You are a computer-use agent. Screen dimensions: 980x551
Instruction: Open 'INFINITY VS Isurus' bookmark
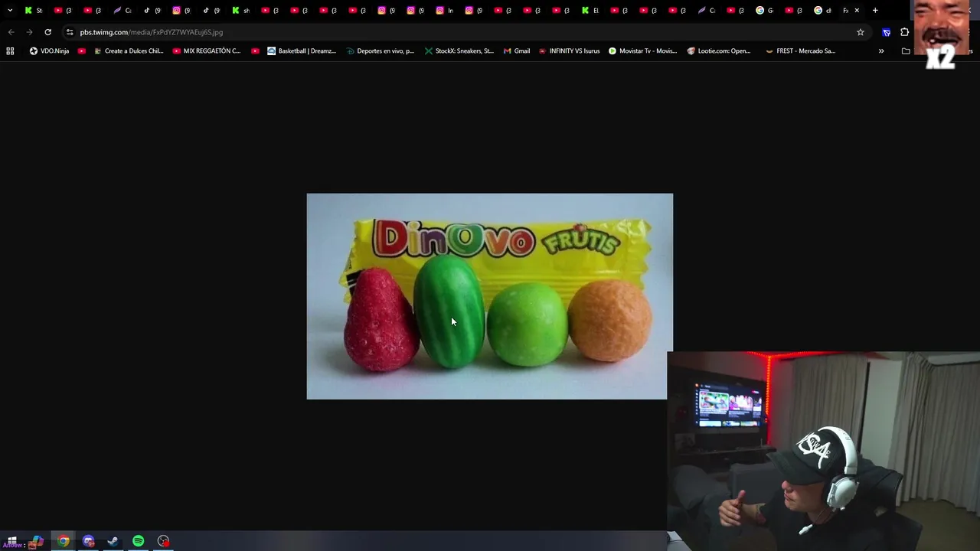pos(569,51)
